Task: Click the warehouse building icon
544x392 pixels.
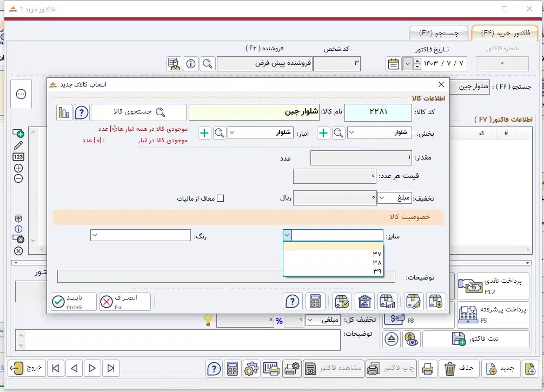Action: [x=364, y=302]
